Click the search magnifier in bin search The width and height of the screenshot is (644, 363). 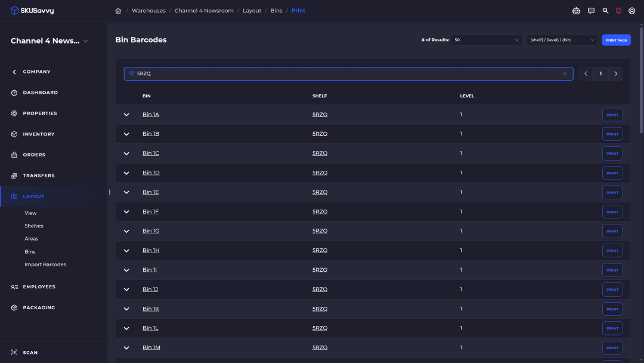[x=131, y=73]
